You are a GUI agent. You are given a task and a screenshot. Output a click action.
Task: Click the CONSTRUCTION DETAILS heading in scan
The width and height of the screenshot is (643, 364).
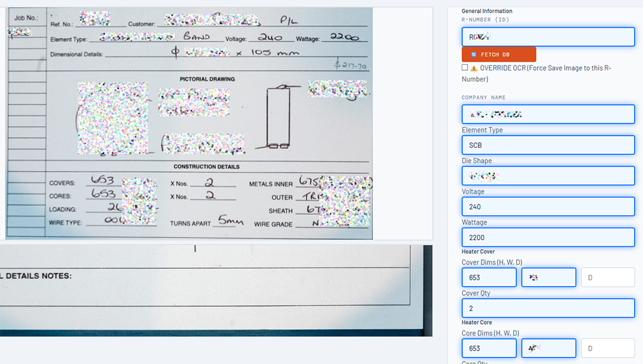tap(206, 167)
